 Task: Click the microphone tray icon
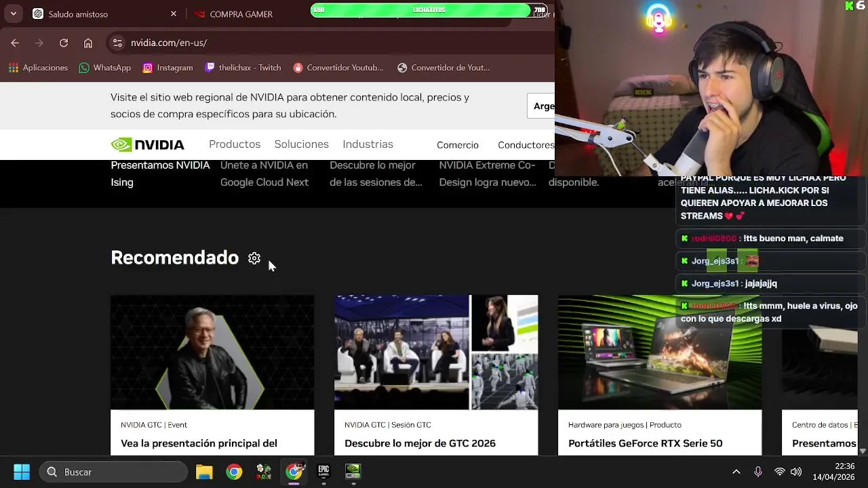click(758, 472)
